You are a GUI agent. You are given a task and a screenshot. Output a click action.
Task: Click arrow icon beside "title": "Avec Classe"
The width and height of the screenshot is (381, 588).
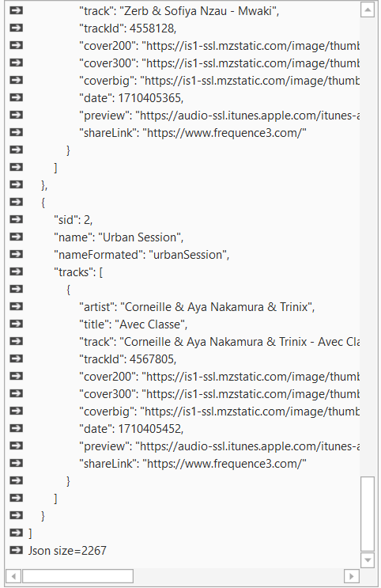[16, 324]
